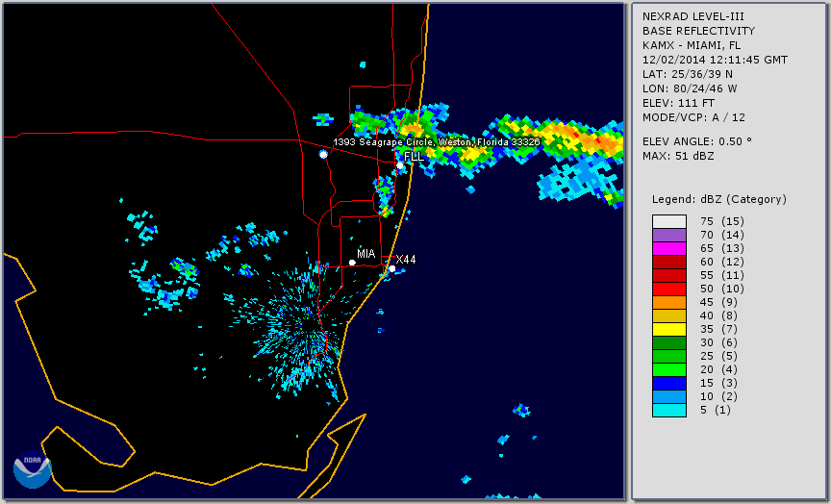Click the Weston address location marker

(x=323, y=154)
